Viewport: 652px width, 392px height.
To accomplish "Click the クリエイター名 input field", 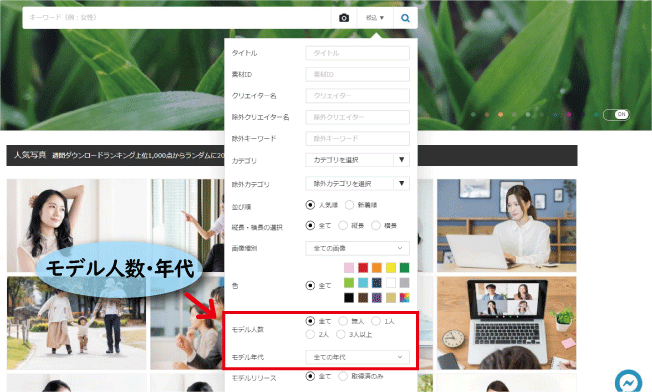I will pyautogui.click(x=357, y=96).
